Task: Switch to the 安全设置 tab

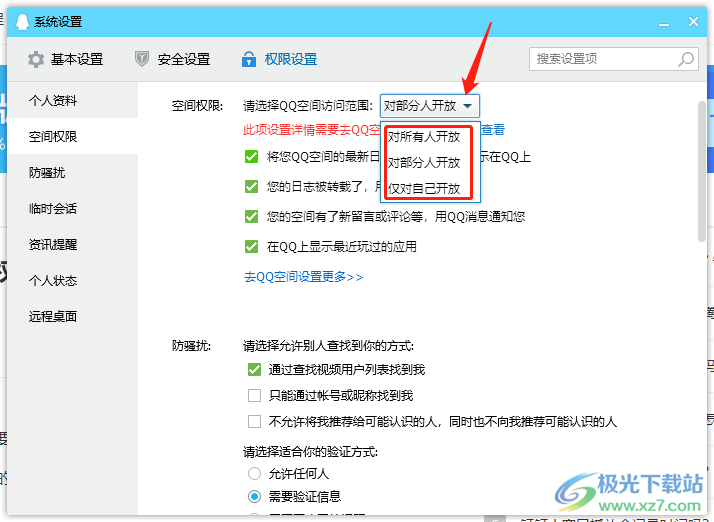Action: (173, 59)
